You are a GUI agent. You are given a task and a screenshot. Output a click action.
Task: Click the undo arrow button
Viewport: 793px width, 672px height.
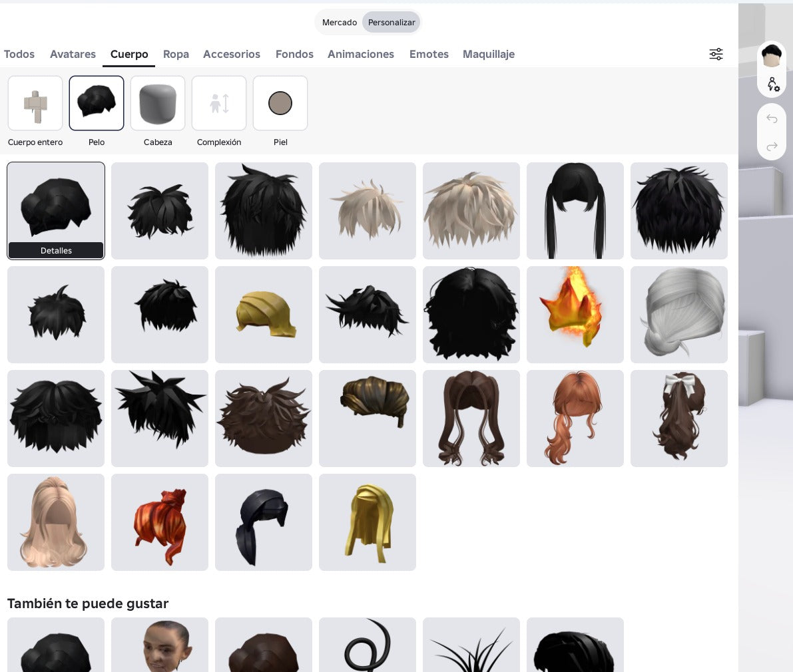[771, 118]
